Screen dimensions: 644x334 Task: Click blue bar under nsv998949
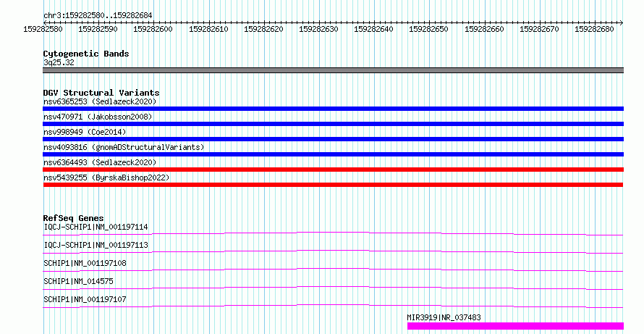333,139
